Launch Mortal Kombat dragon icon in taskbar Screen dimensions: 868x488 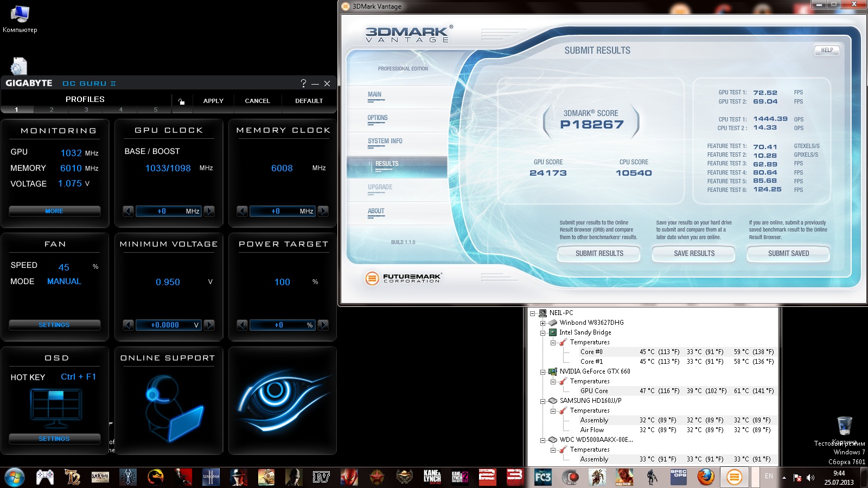pos(156,477)
